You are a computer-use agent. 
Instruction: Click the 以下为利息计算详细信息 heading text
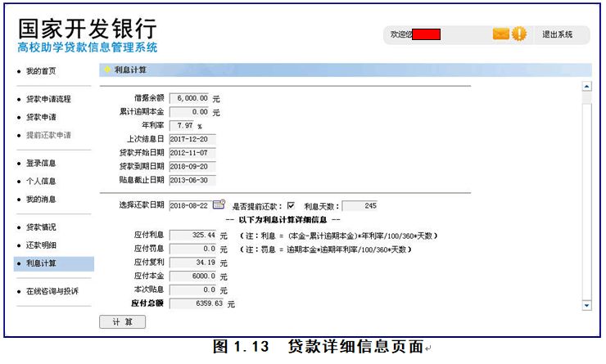(283, 220)
